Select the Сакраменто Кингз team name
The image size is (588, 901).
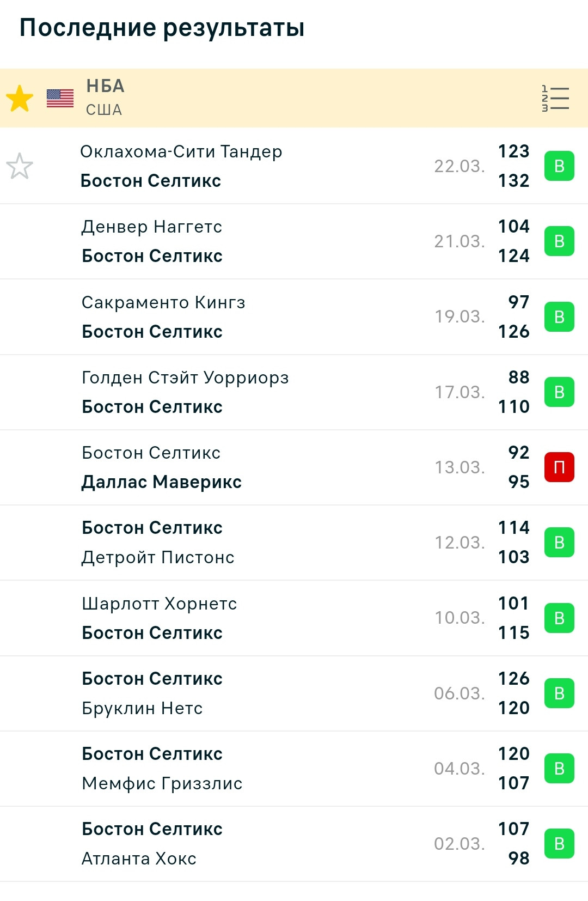coord(163,302)
